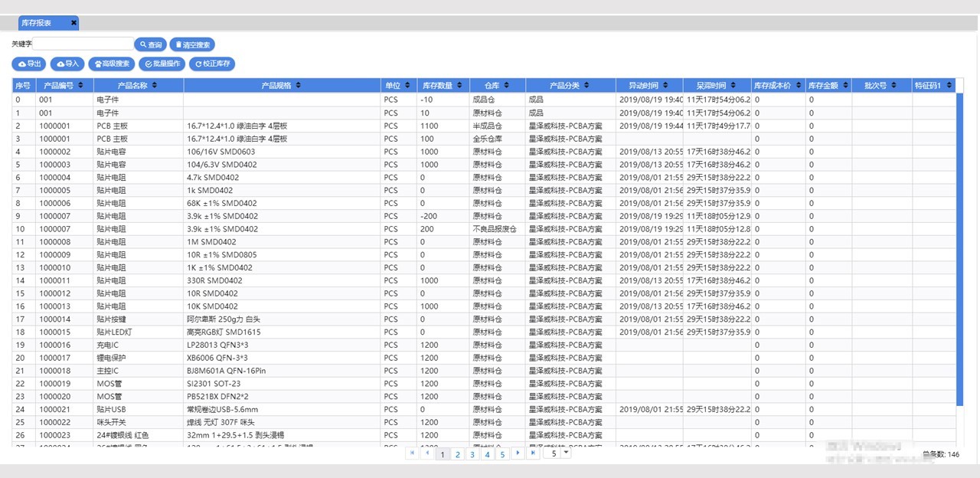Click the 高级搜索 advanced search button
Screen dimensions: 980x478
point(111,64)
